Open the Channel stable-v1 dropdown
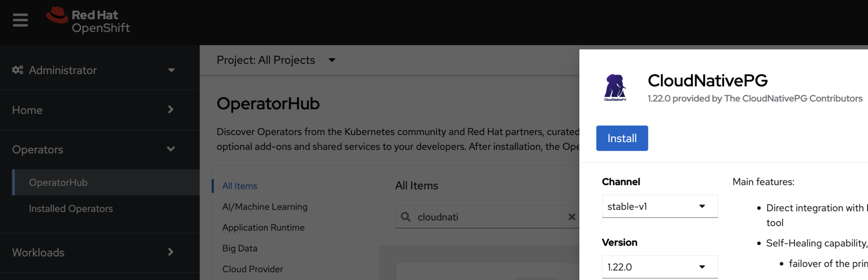 click(659, 206)
